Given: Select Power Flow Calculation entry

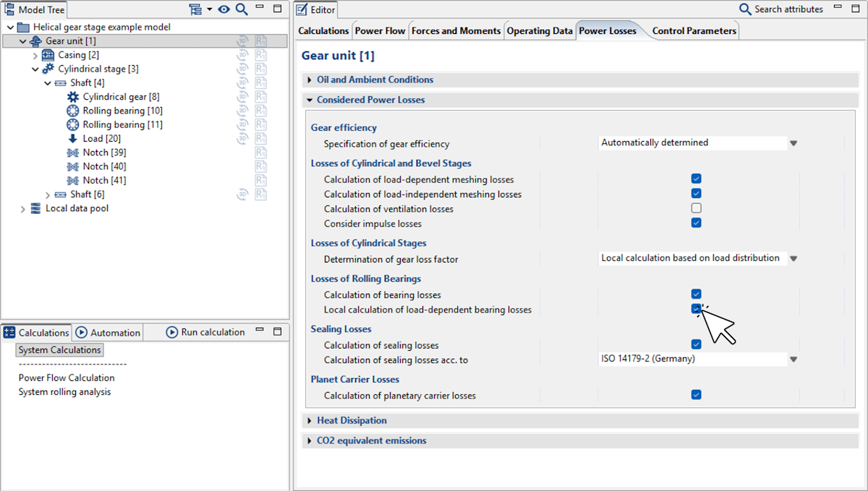Looking at the screenshot, I should click(67, 377).
